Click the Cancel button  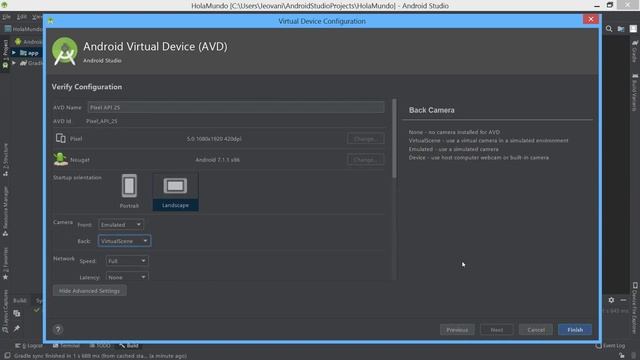pos(536,329)
